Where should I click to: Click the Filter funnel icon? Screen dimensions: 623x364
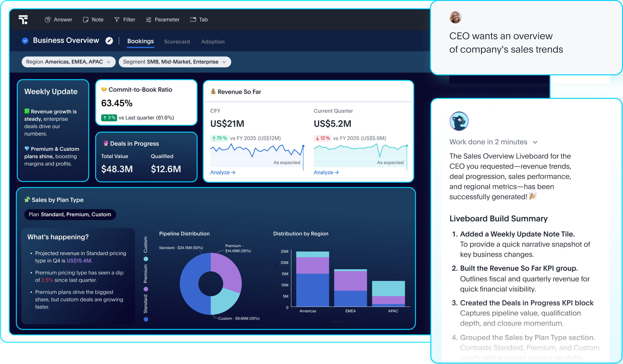[x=117, y=20]
